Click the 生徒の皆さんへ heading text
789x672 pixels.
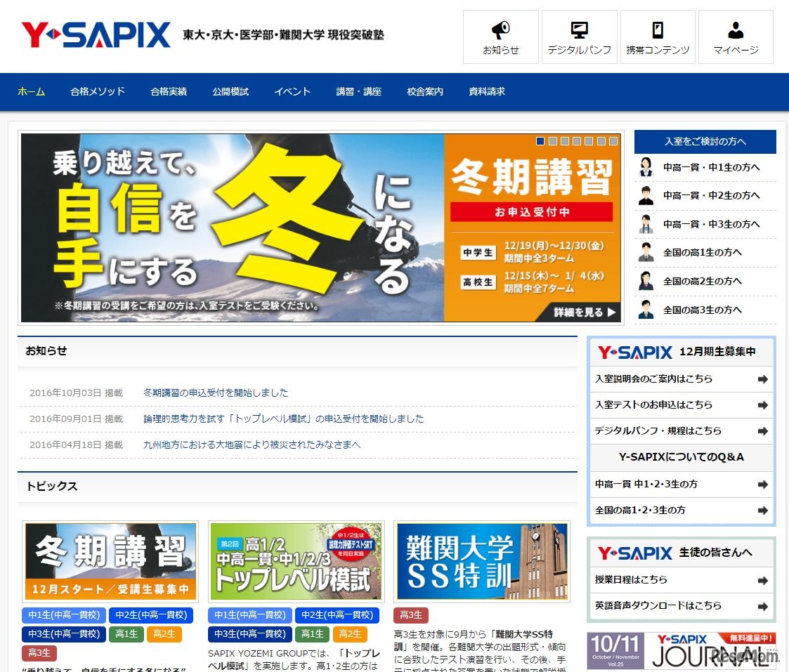[715, 553]
